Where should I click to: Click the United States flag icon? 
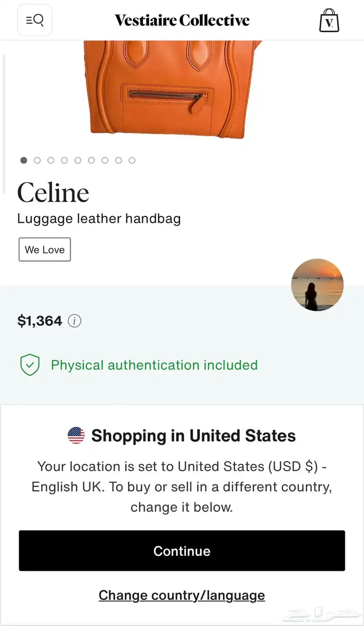76,436
